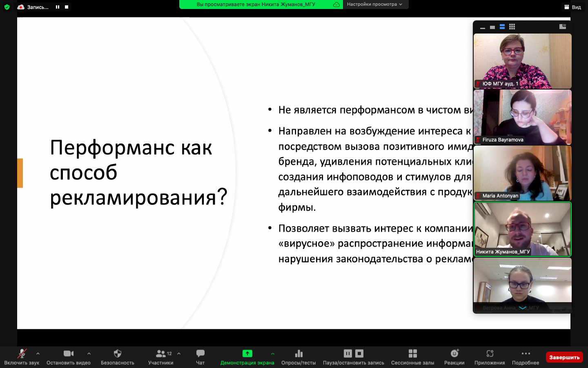Expand share screen options arrow
Image resolution: width=588 pixels, height=368 pixels.
tap(273, 354)
